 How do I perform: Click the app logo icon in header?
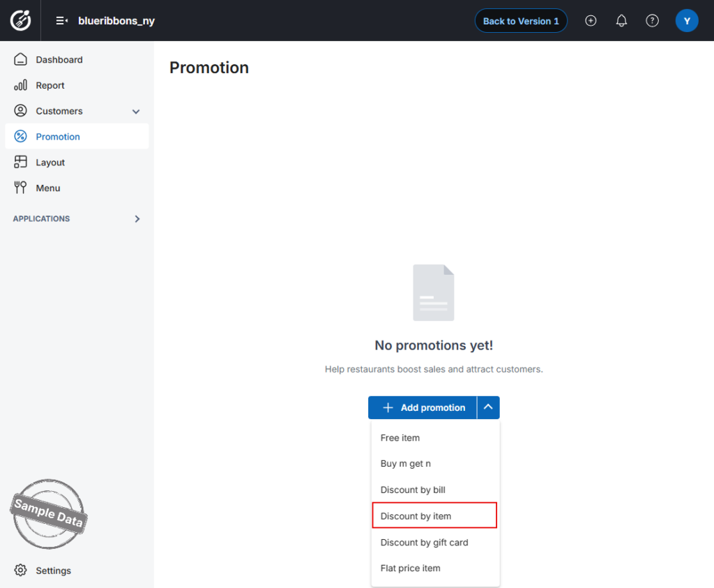pyautogui.click(x=20, y=20)
